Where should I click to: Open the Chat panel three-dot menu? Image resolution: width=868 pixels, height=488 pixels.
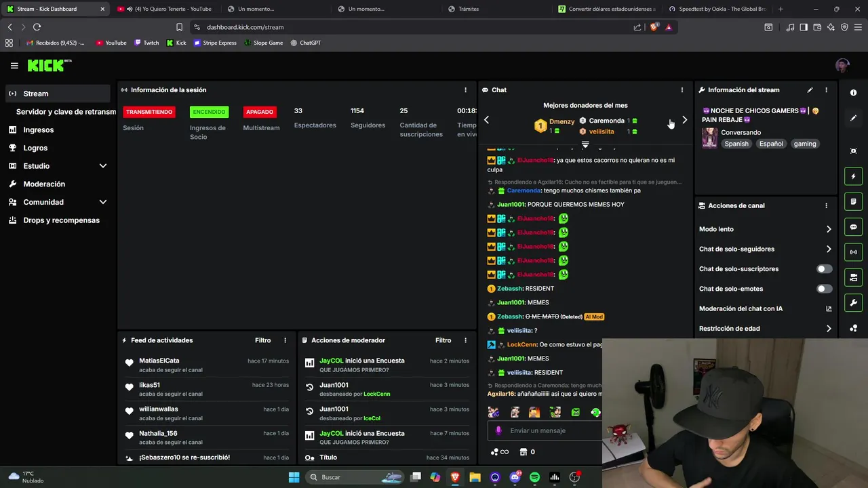682,90
